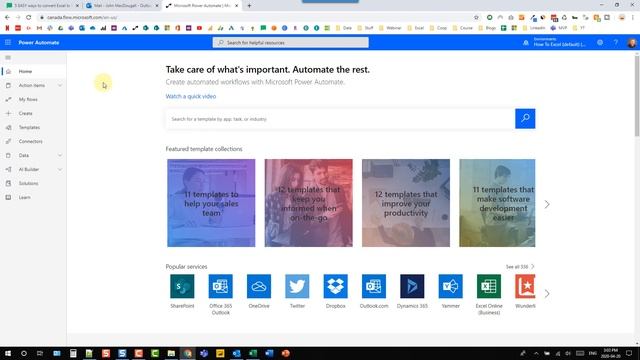Screen dimensions: 640x360
Task: Open 11 templates for sales team card
Action: pos(211,203)
